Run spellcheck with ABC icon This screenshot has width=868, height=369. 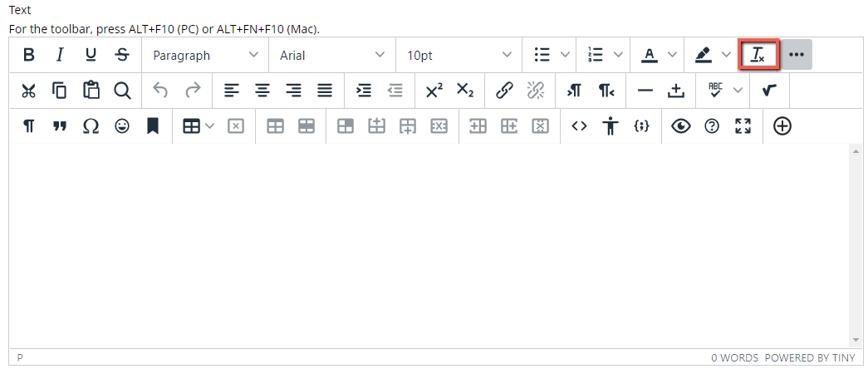click(x=716, y=91)
